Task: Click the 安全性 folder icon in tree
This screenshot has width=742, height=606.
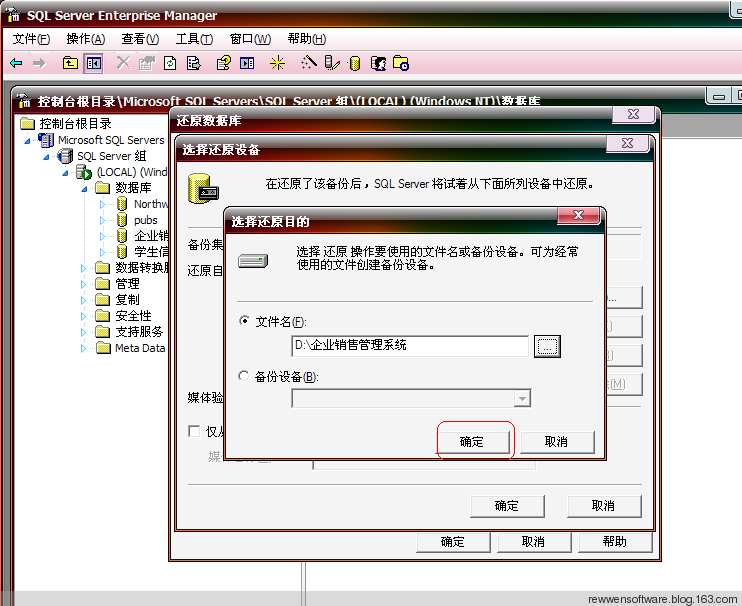Action: tap(103, 316)
